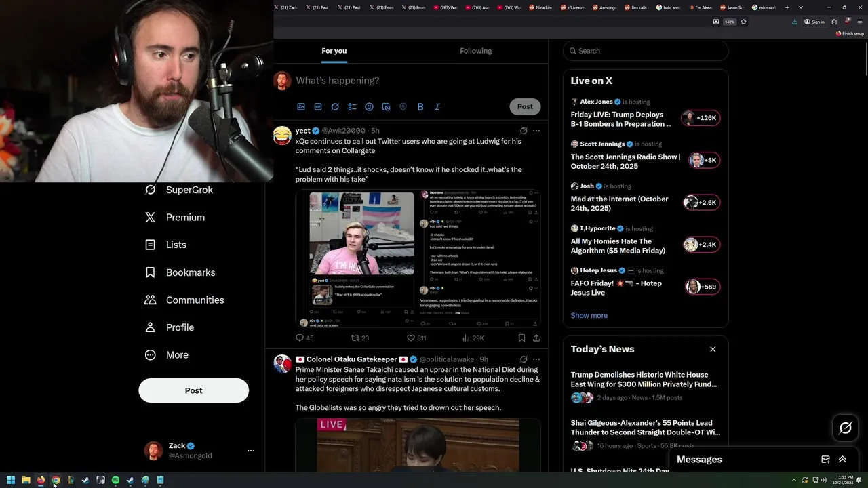Image resolution: width=868 pixels, height=488 pixels.
Task: Expand the More menu in the sidebar
Action: [167, 355]
